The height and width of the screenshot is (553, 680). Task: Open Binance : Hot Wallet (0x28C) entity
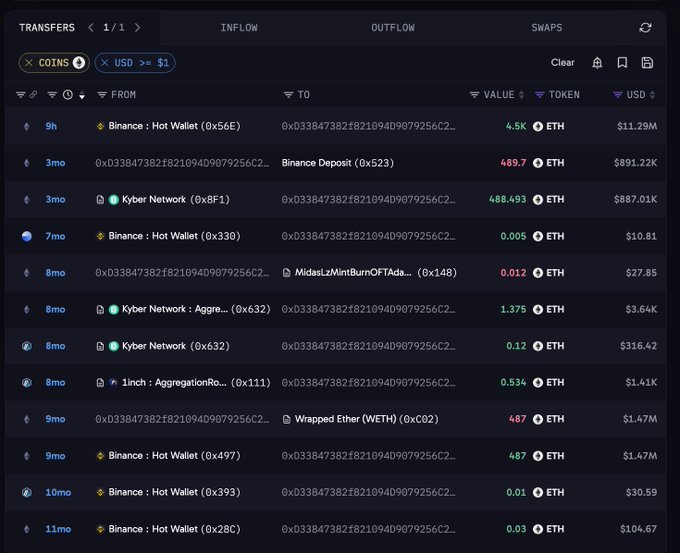(x=174, y=529)
